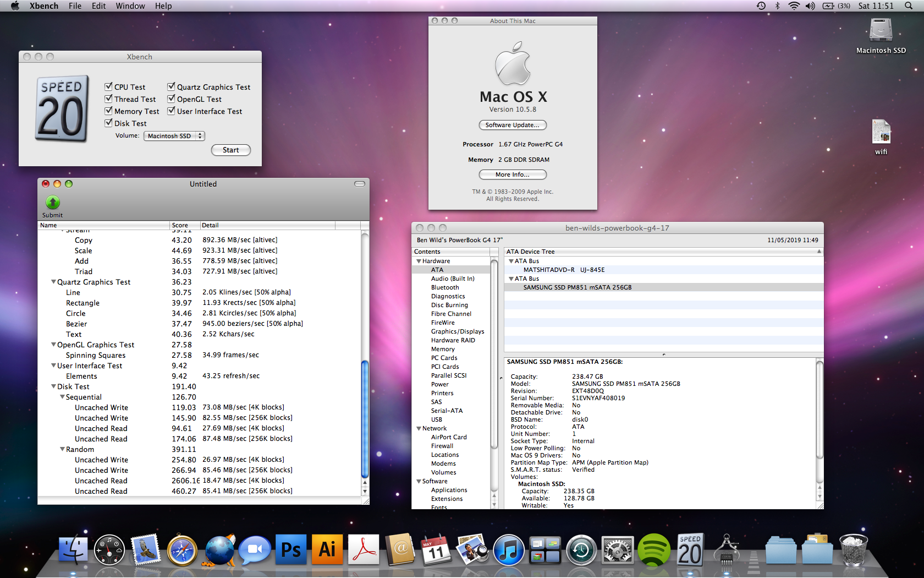Collapse the Hardware section in Contents

point(419,261)
